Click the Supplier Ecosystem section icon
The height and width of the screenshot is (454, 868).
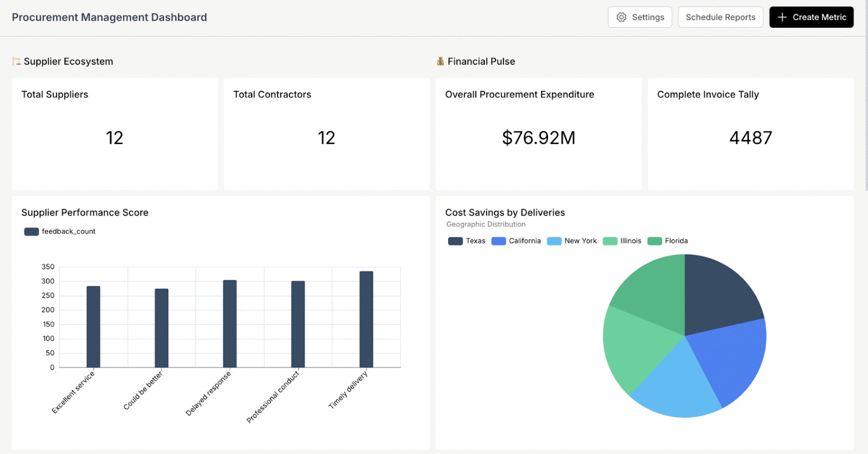point(17,61)
